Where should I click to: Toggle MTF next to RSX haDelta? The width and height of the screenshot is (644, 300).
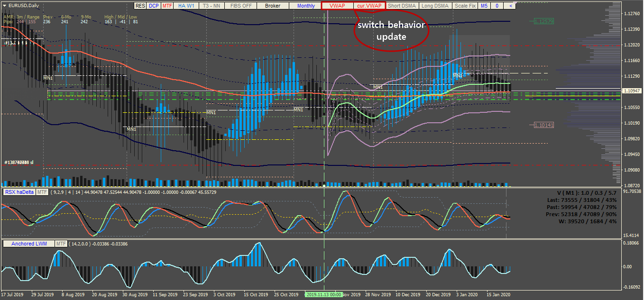pyautogui.click(x=42, y=192)
